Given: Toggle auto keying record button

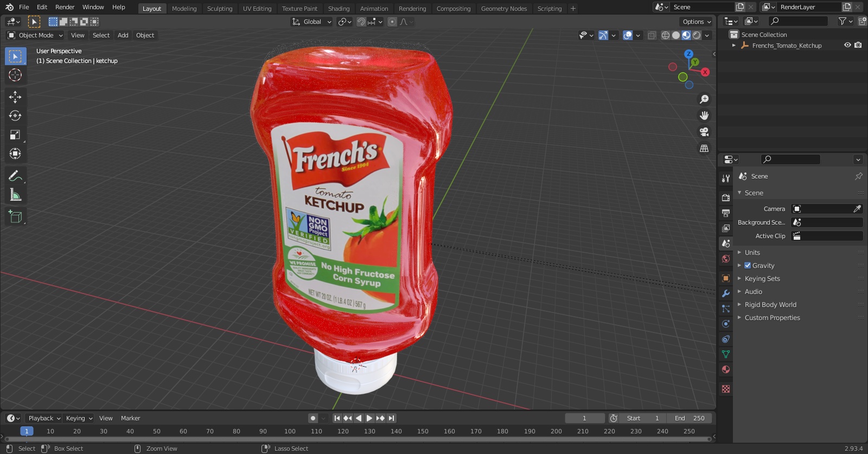Looking at the screenshot, I should click(312, 418).
